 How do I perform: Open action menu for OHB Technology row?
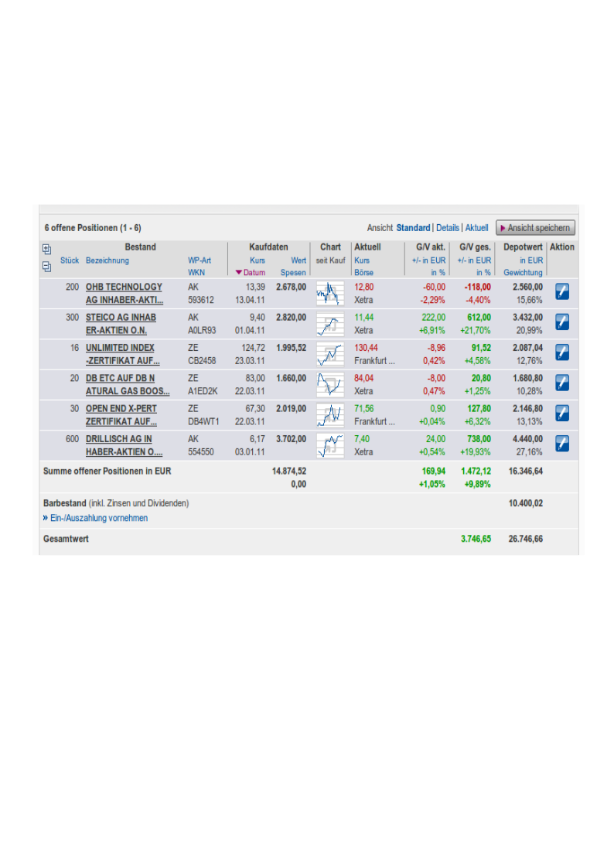[x=562, y=291]
